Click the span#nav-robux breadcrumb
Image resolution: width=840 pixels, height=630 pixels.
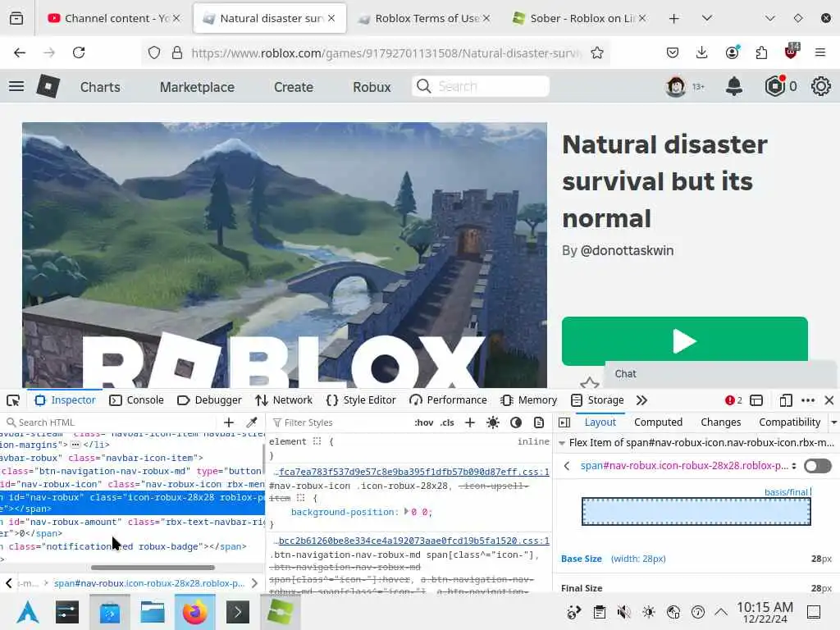149,583
